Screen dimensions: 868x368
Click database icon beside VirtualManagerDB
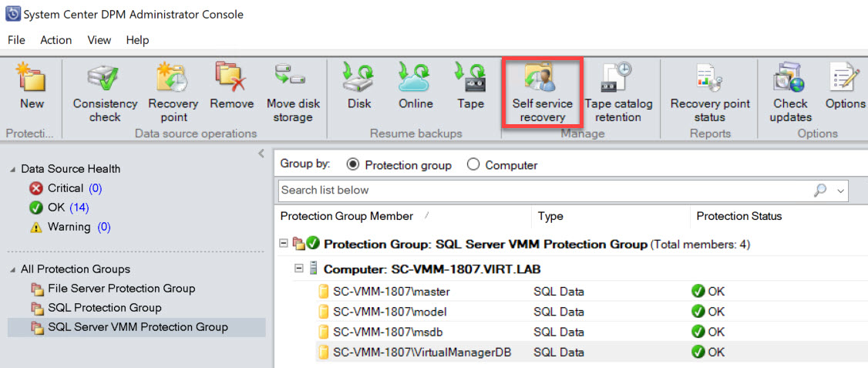(324, 352)
